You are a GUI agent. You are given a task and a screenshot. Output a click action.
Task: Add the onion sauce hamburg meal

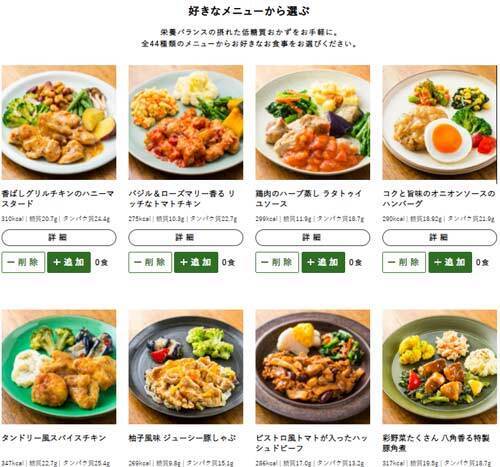pos(450,262)
